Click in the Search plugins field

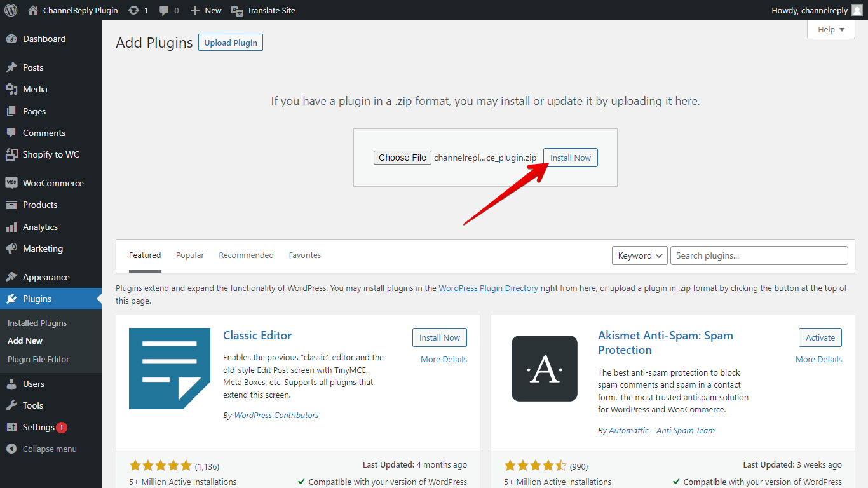coord(759,255)
